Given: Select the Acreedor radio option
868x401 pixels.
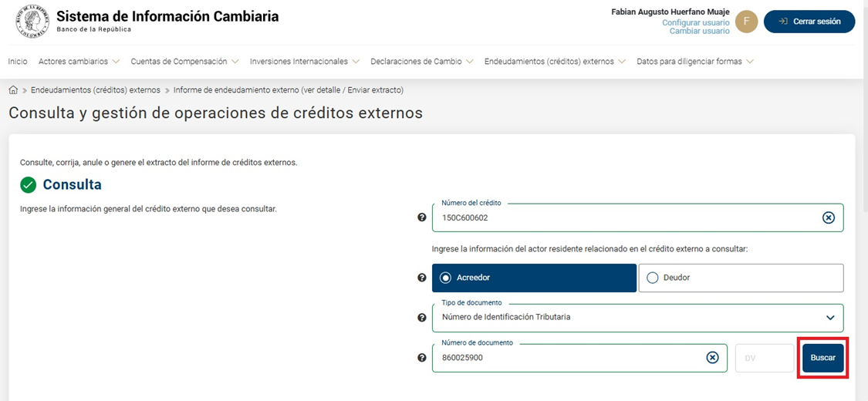Looking at the screenshot, I should point(445,278).
